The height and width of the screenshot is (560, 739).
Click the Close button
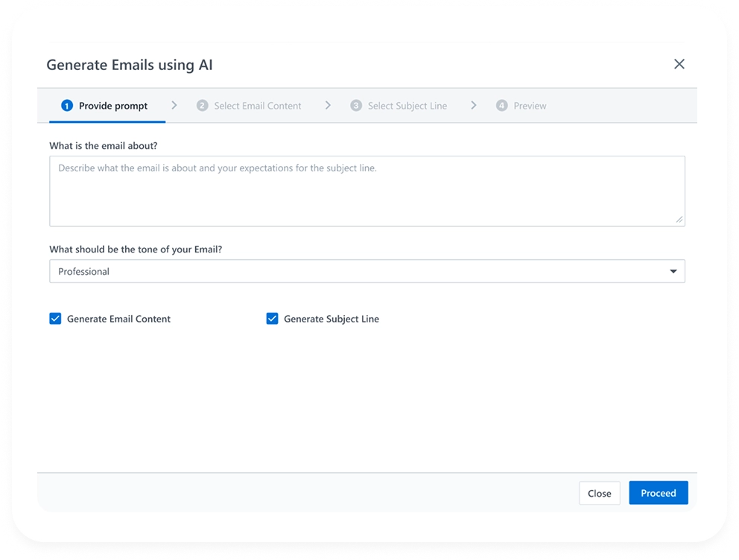600,493
